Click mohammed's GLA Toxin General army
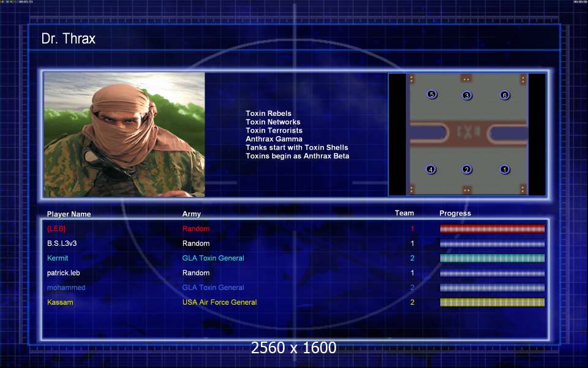Viewport: 588px width, 368px height. tap(213, 288)
